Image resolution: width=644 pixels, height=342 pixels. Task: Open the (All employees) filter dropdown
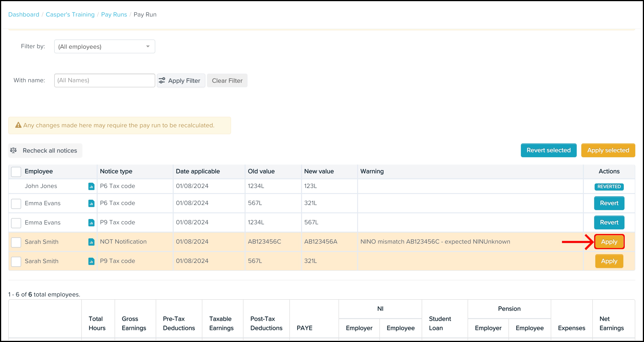(x=105, y=46)
